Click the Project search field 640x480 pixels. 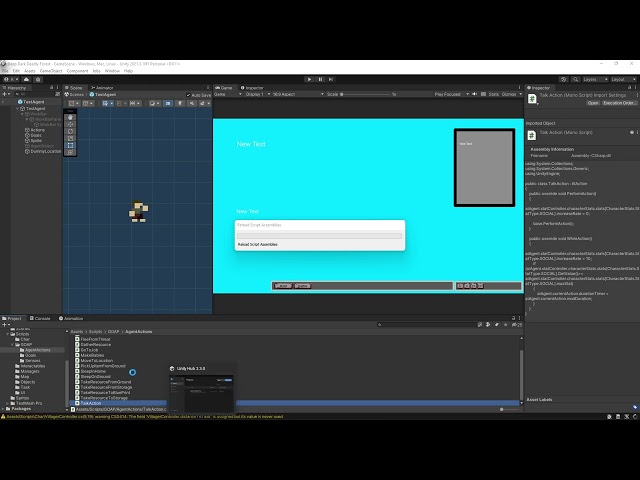pyautogui.click(x=427, y=325)
